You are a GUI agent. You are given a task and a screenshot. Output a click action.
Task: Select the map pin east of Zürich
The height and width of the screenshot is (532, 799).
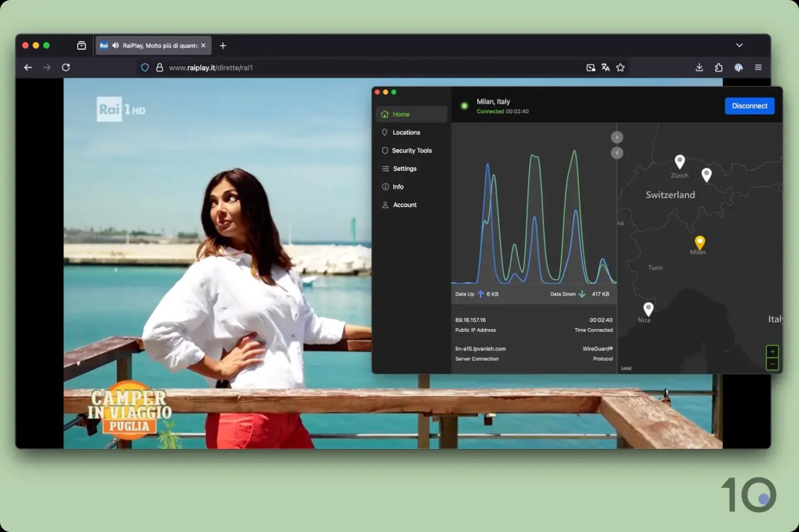click(x=706, y=175)
